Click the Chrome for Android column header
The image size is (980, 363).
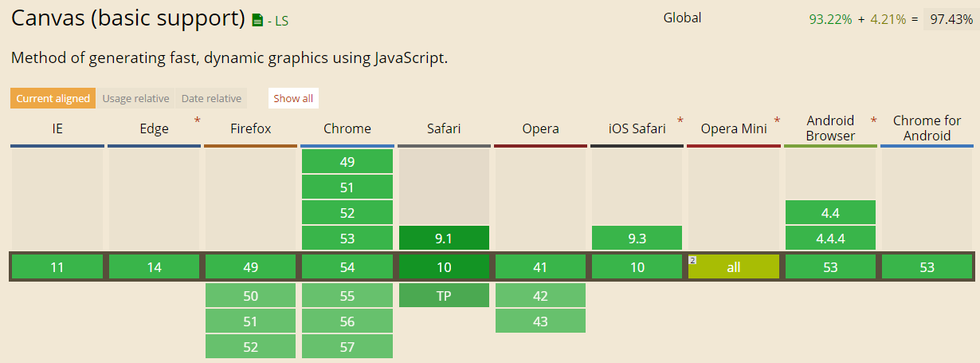927,128
